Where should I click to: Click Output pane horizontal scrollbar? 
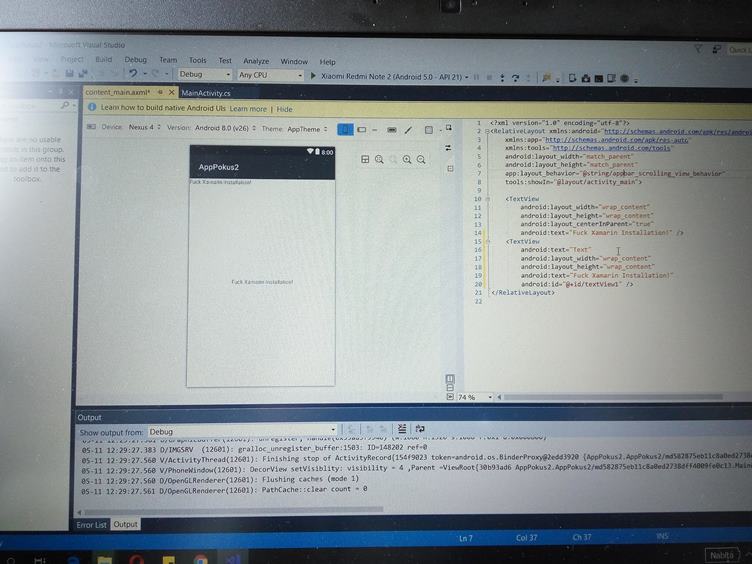[x=234, y=510]
